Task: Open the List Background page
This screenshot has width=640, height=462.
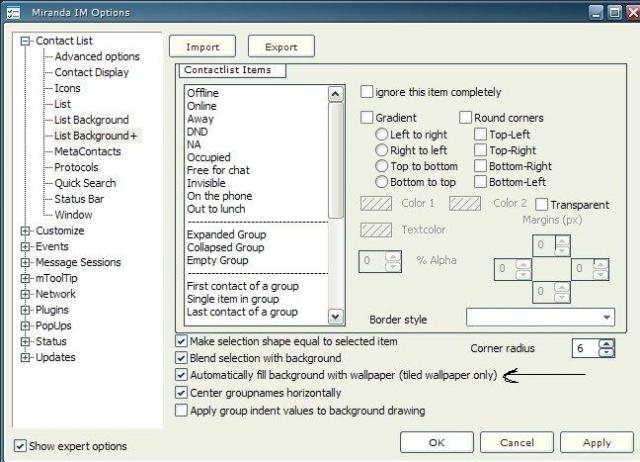Action: click(x=91, y=120)
